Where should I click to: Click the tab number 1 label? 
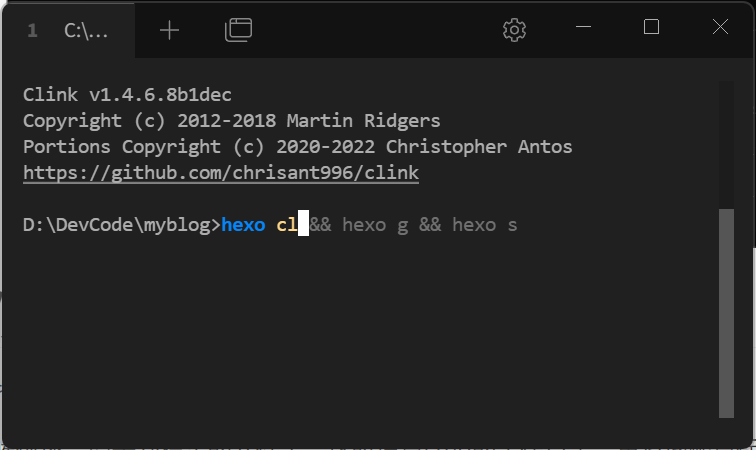32,31
